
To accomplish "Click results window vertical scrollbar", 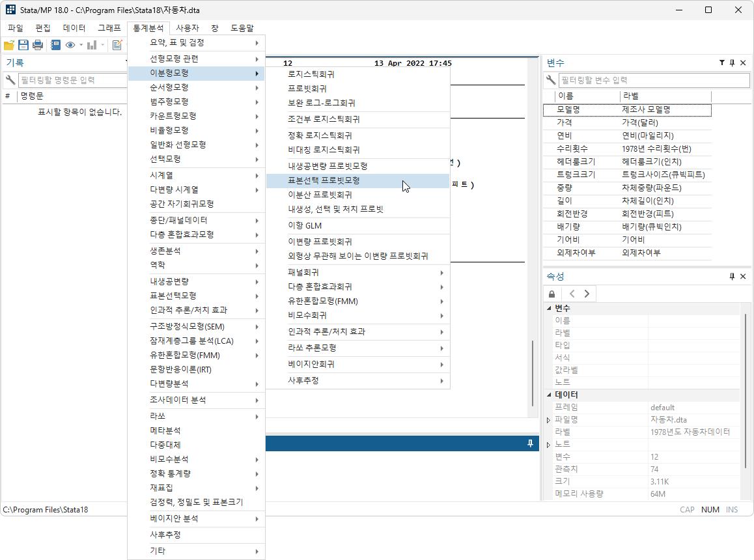I will 533,373.
